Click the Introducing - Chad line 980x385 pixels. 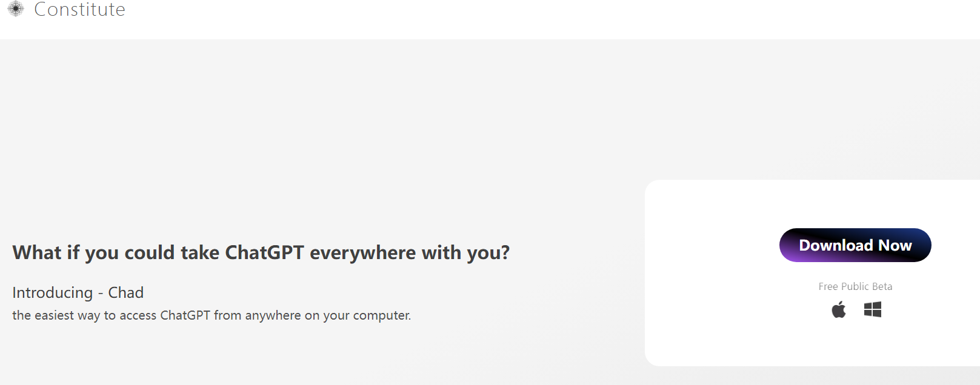pos(78,292)
